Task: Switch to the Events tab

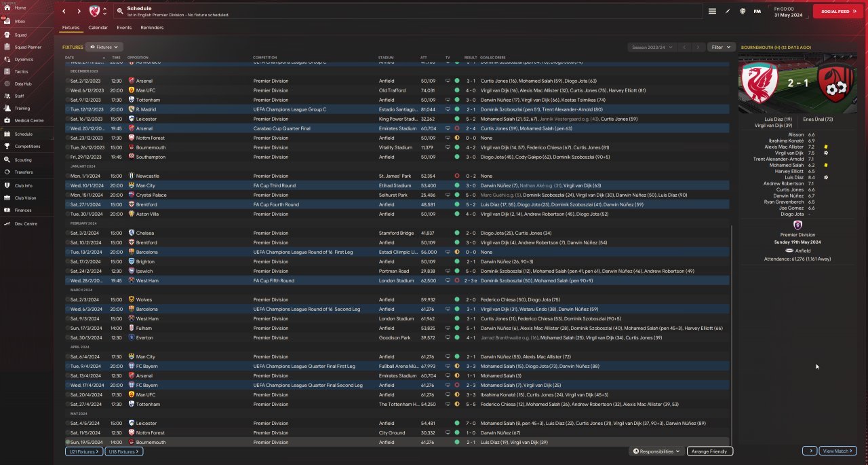Action: 124,28
